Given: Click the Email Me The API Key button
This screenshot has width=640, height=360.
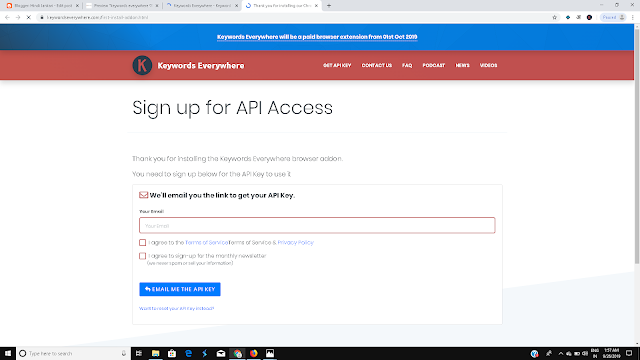Looking at the screenshot, I should click(180, 289).
